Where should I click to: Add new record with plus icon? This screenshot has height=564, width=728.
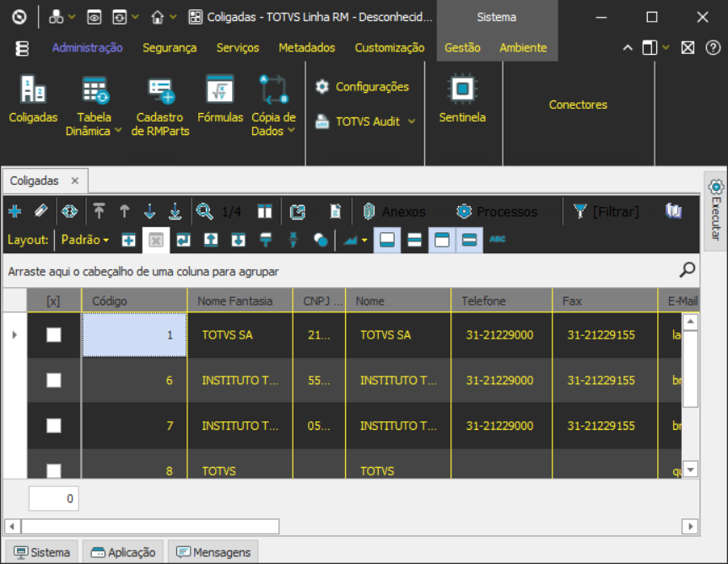pos(15,211)
